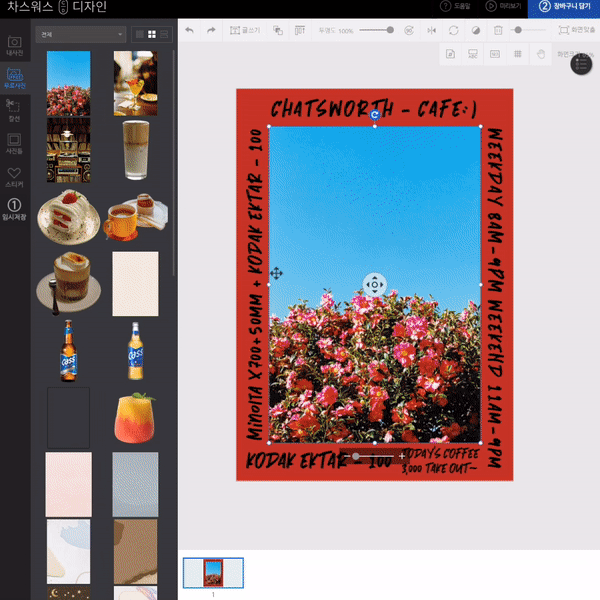Viewport: 600px width, 600px height.
Task: Click the rectangle size box icon
Action: click(495, 54)
